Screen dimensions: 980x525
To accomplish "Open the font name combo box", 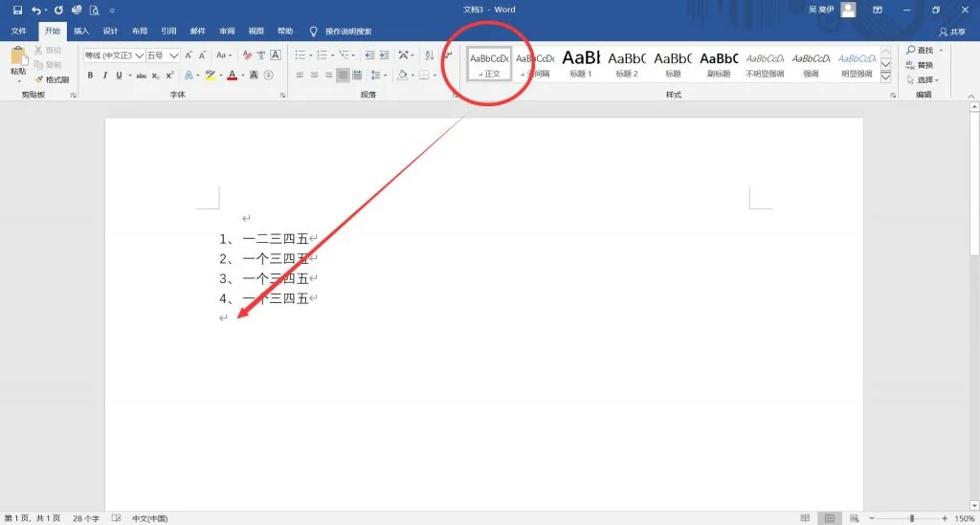I will [114, 55].
